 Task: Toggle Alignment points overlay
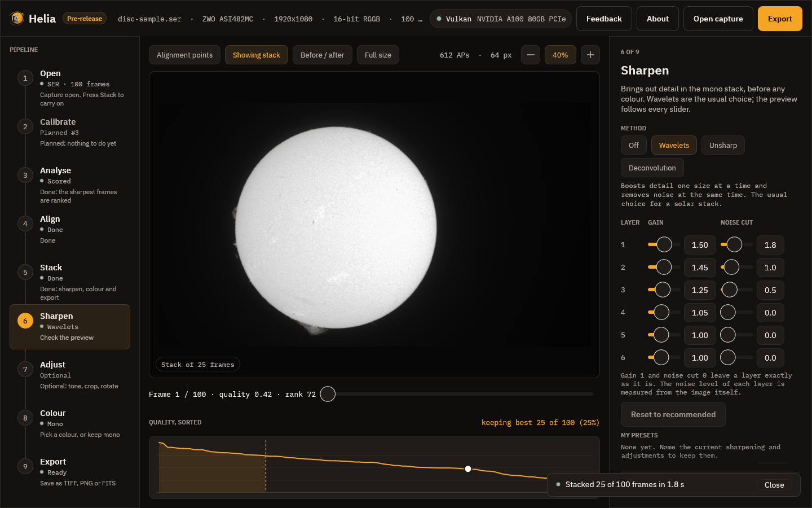point(184,55)
